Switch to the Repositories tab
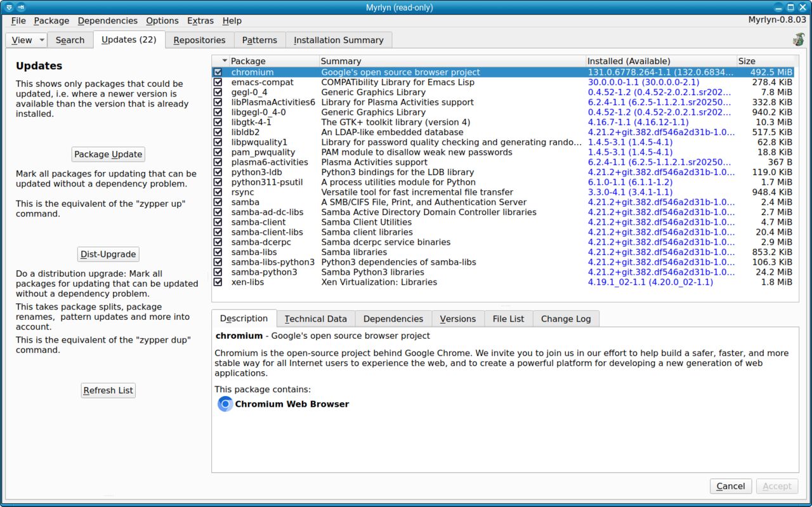812x507 pixels. (x=199, y=40)
